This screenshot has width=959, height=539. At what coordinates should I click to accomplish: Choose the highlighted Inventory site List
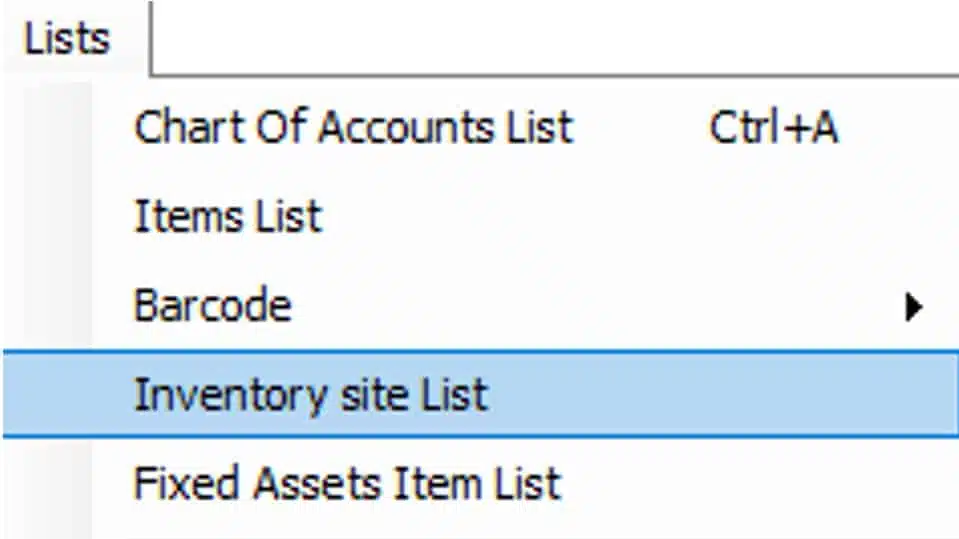pos(311,394)
